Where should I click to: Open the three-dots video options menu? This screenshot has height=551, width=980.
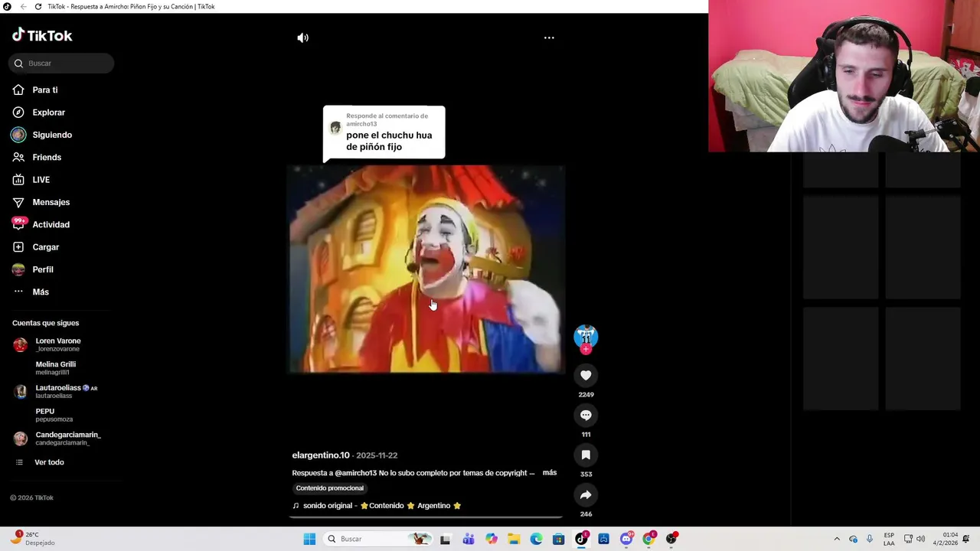(x=549, y=37)
